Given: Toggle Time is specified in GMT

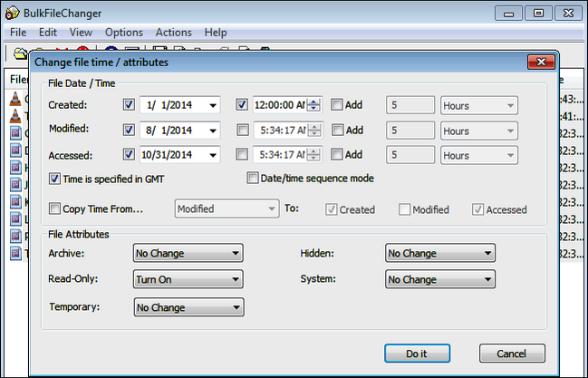Looking at the screenshot, I should tap(54, 179).
